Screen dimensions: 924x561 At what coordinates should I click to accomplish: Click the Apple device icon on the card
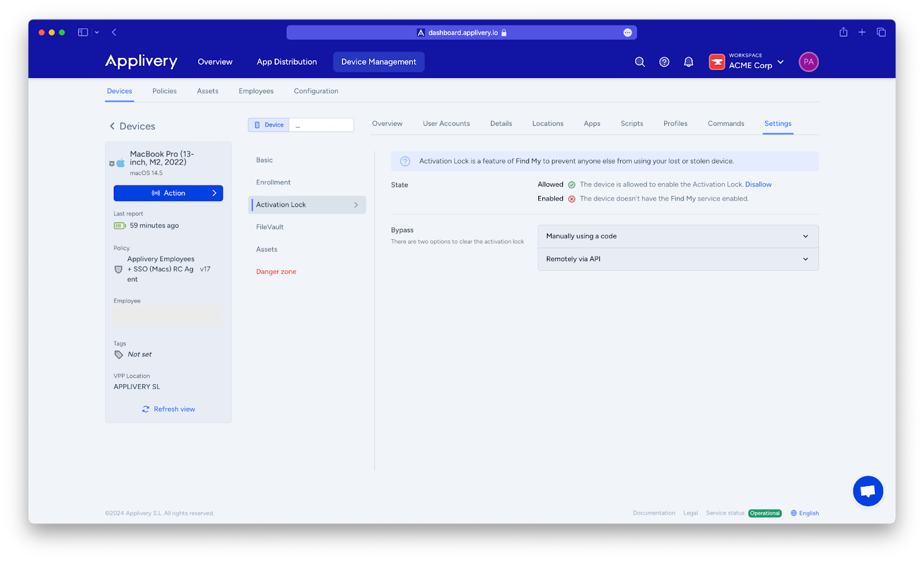pos(121,164)
